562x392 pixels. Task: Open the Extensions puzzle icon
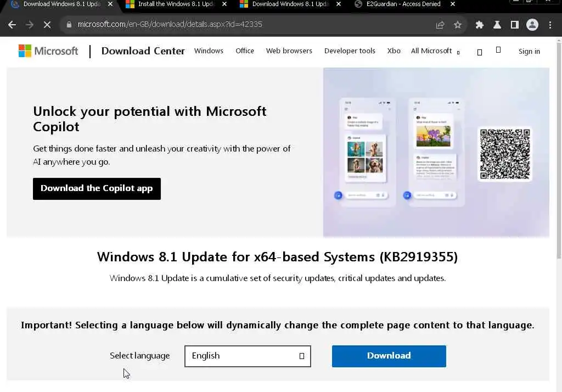(480, 25)
